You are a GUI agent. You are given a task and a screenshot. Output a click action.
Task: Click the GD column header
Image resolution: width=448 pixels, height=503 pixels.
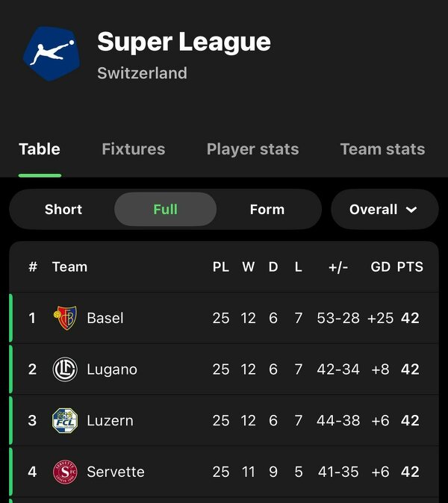click(381, 267)
